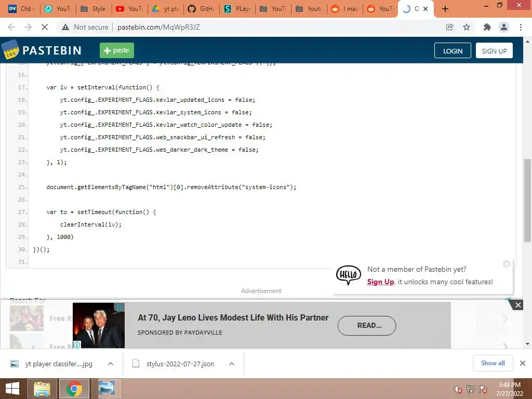Viewport: 532px width, 399px height.
Task: Open the photo viewer taskbar icon
Action: click(106, 389)
